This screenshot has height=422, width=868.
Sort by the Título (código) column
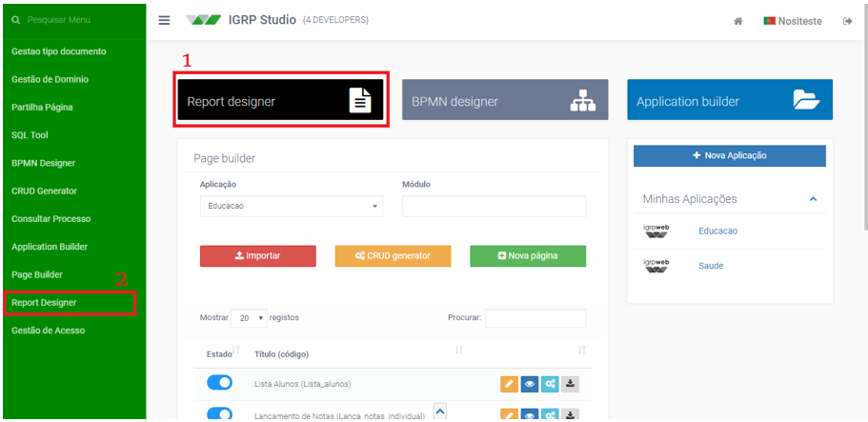coord(459,350)
